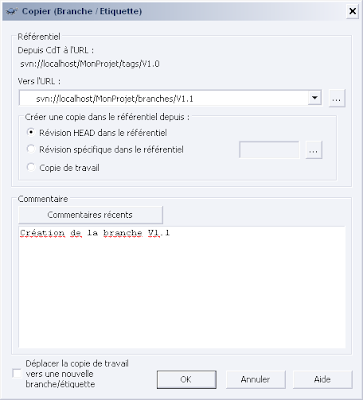
Task: Enable Déplacer la copie de travail checkbox
Action: point(17,374)
